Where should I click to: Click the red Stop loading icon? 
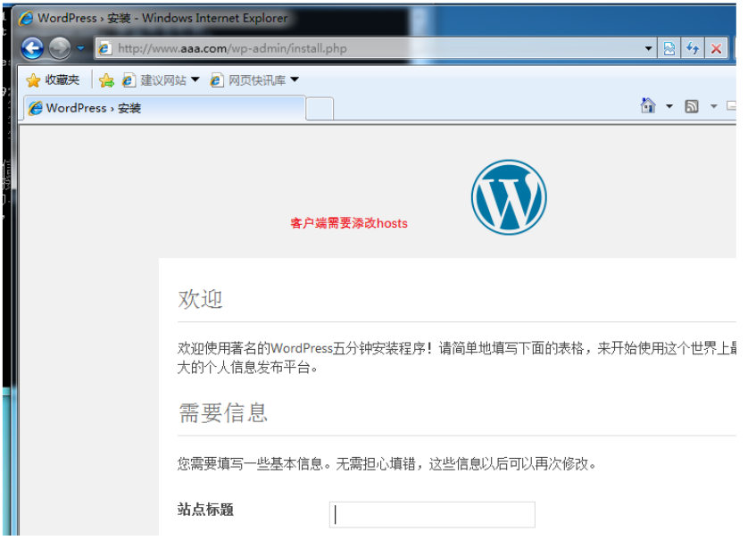point(717,48)
